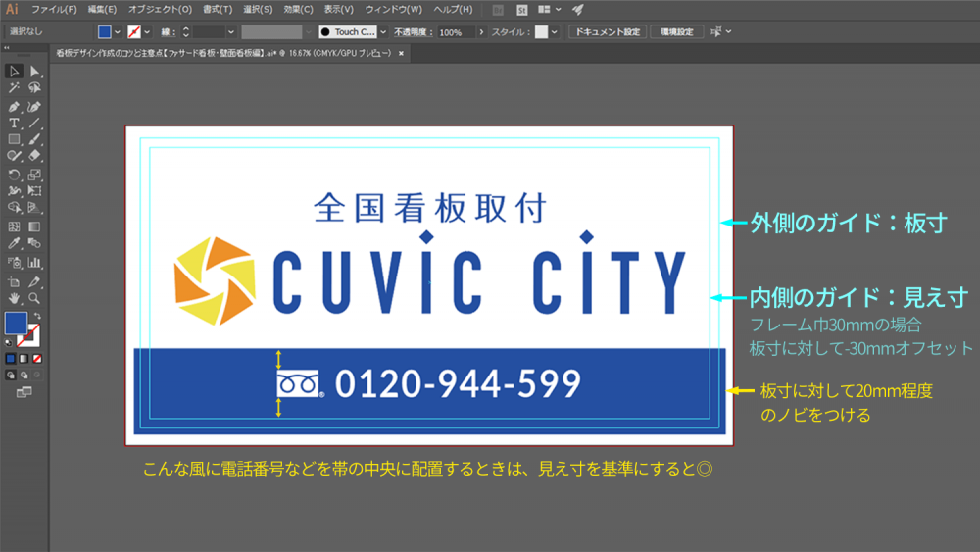The image size is (980, 552).
Task: Select the Width/Warp tool
Action: coord(14,190)
